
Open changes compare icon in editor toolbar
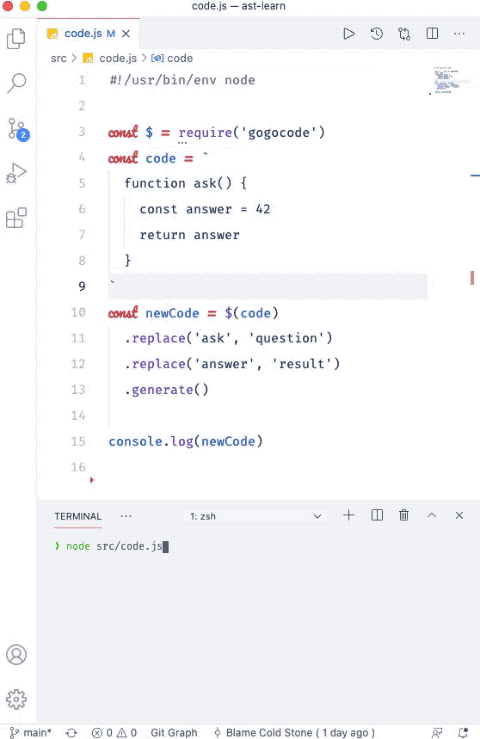click(404, 33)
